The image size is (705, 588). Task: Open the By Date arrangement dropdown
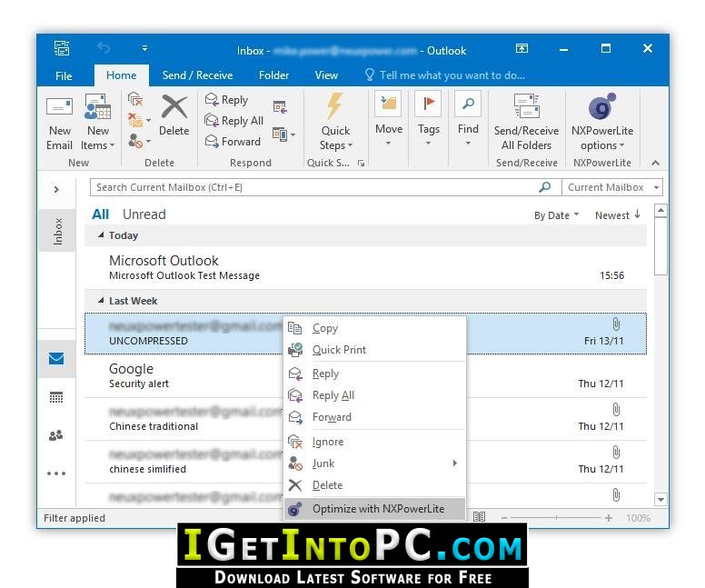pos(557,215)
